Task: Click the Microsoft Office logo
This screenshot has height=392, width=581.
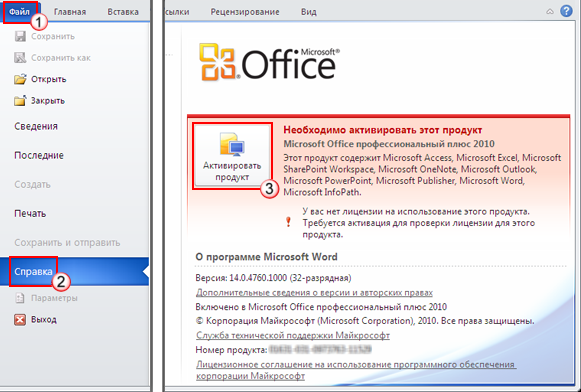Action: point(269,62)
